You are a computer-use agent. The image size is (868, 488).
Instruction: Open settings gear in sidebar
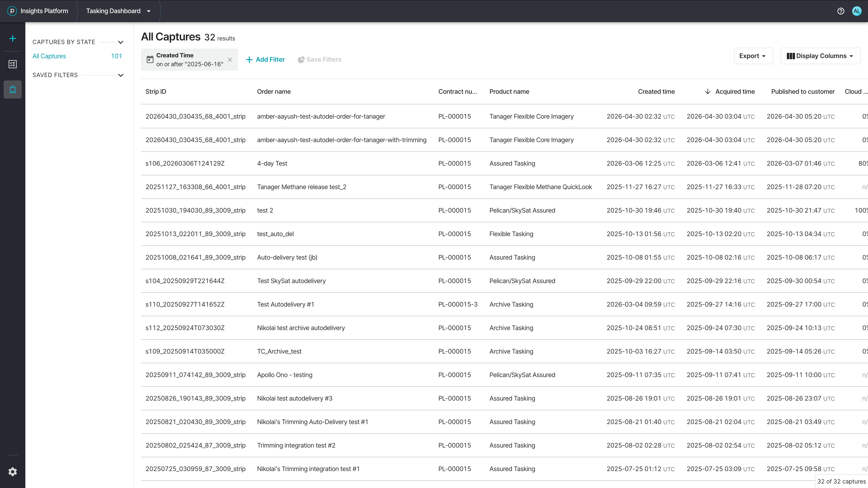(12, 472)
